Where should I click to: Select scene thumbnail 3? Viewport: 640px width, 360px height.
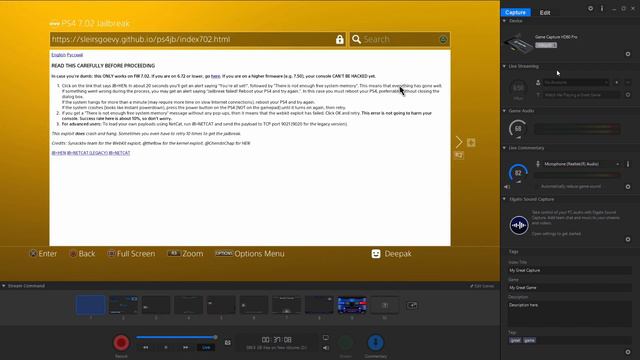pos(156,305)
